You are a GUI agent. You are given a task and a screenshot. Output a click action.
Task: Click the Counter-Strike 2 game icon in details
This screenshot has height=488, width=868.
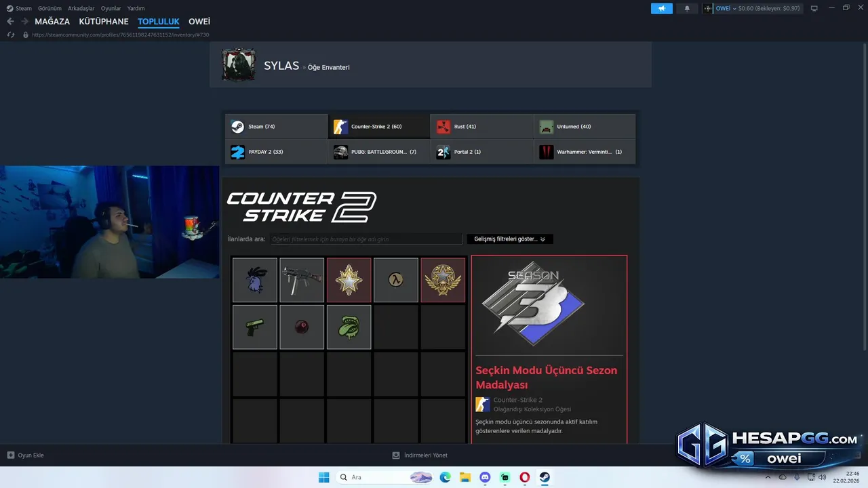(x=482, y=405)
